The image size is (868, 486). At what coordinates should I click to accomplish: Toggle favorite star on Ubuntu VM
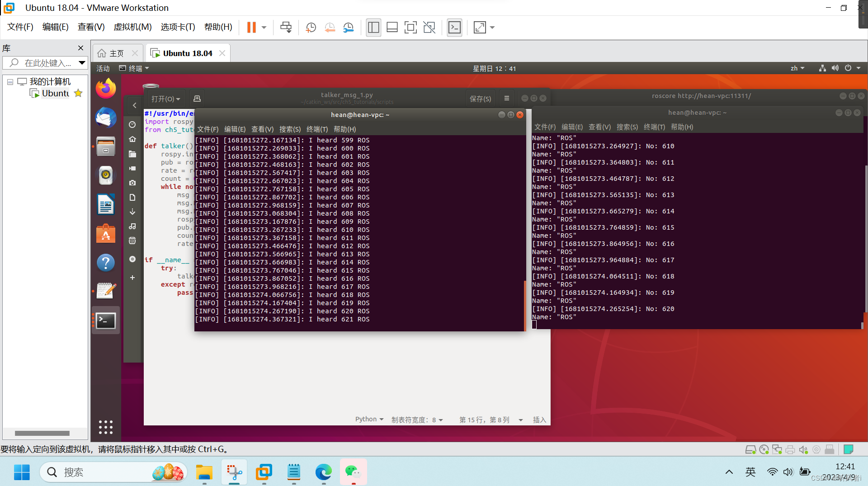78,93
